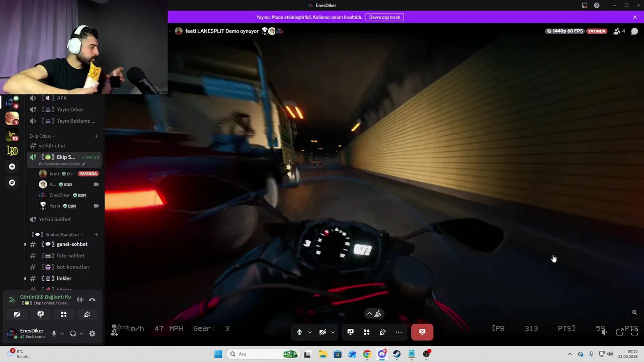Open the genel-sohbet channel
This screenshot has height=362, width=644.
[64, 244]
